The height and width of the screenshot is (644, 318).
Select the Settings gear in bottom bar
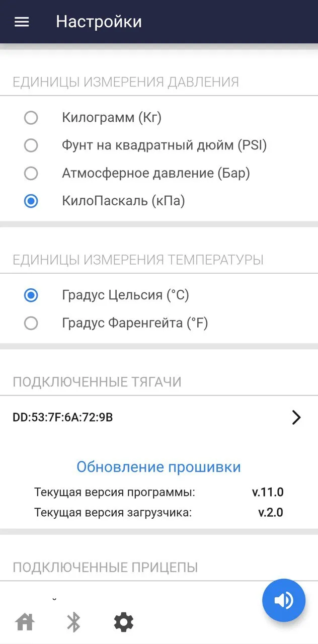(x=123, y=622)
